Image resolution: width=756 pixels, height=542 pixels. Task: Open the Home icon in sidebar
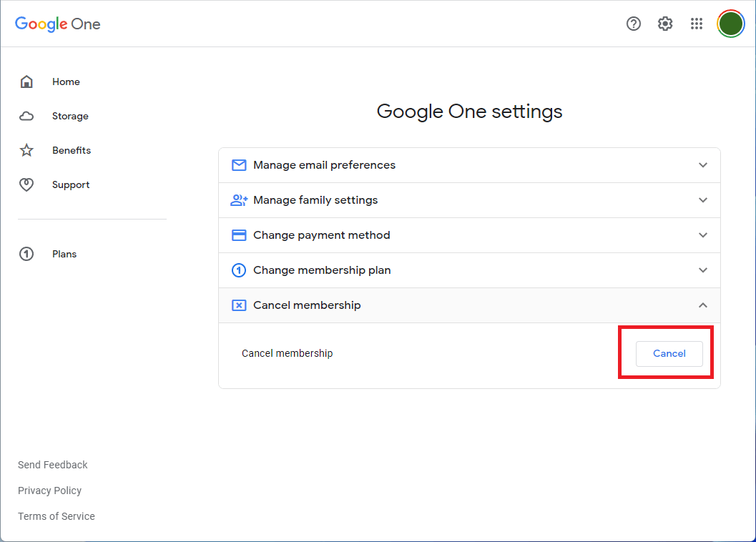point(26,81)
